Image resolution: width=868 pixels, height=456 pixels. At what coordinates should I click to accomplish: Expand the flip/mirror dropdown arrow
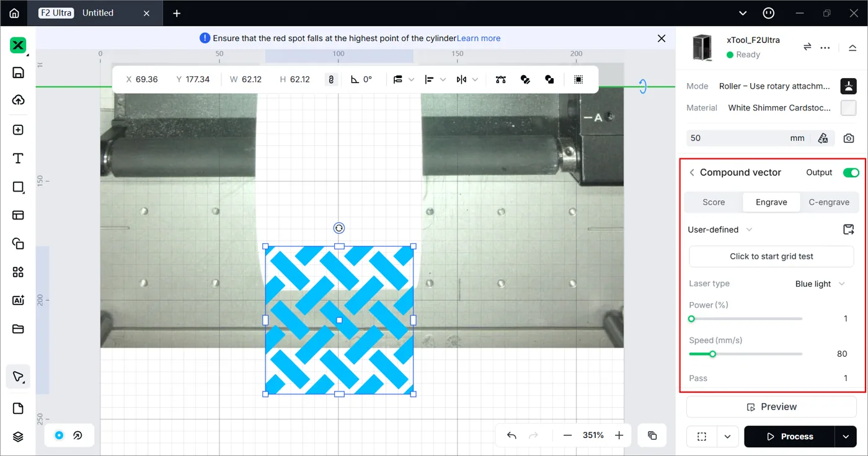(x=475, y=79)
